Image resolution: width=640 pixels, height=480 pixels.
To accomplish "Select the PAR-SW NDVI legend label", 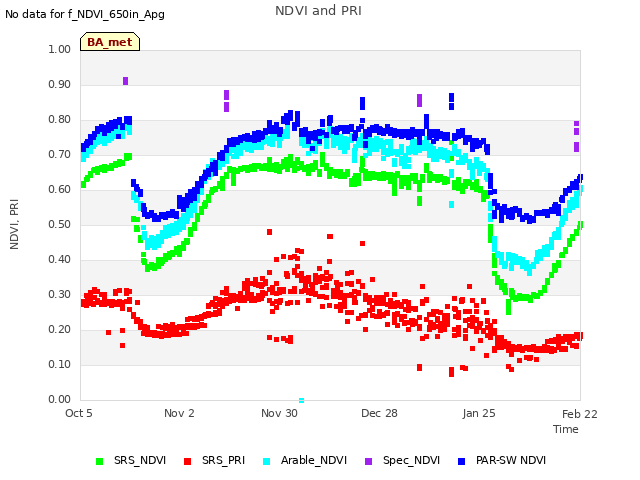I will pyautogui.click(x=511, y=460).
